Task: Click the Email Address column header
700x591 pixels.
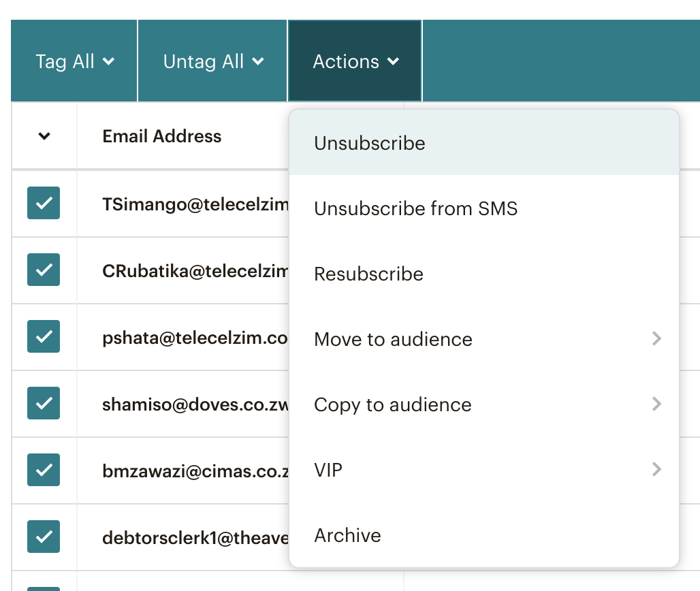Action: tap(162, 136)
